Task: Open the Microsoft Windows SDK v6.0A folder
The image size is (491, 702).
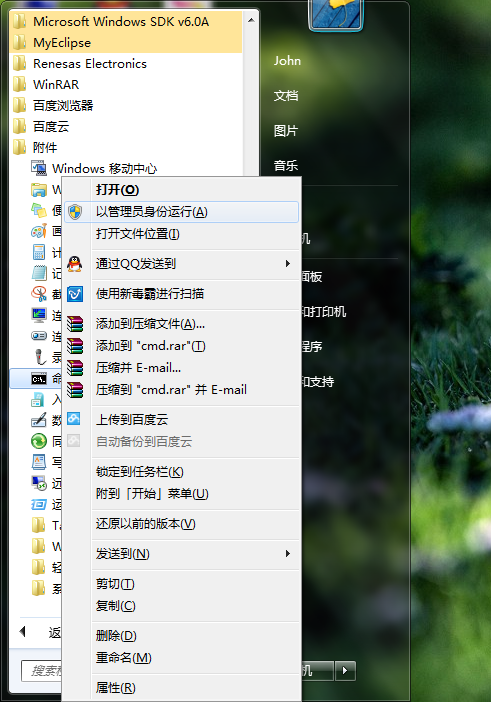Action: click(x=126, y=21)
